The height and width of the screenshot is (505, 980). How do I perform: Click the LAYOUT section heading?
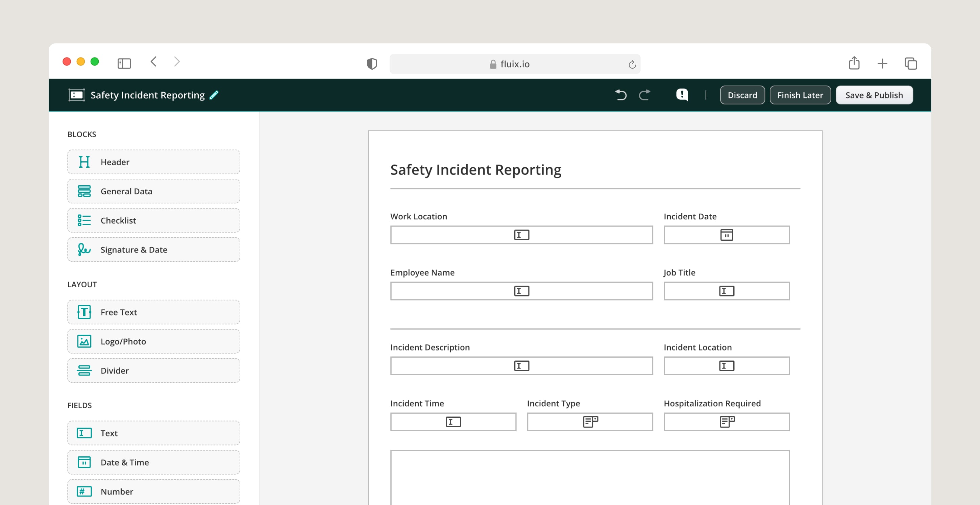(x=82, y=285)
